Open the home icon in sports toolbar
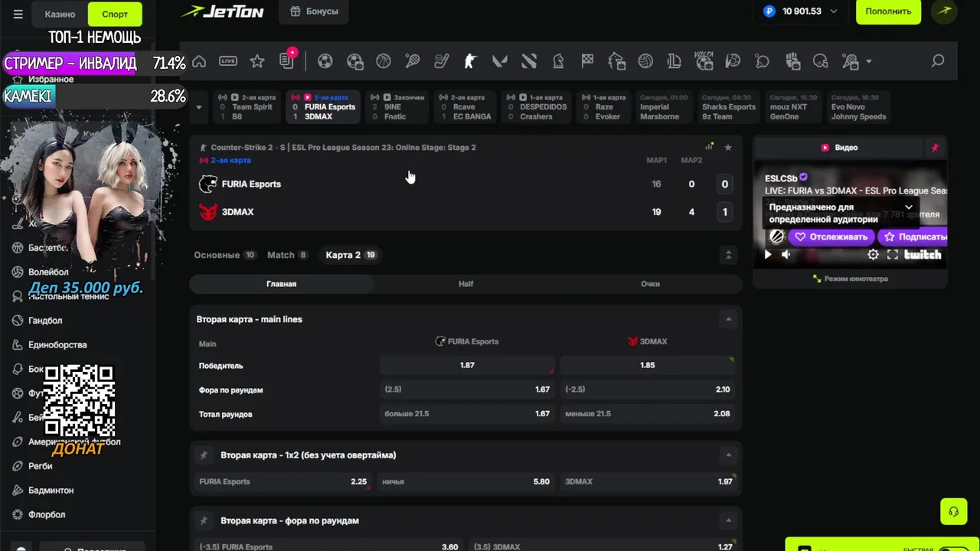The width and height of the screenshot is (980, 551). coord(199,61)
